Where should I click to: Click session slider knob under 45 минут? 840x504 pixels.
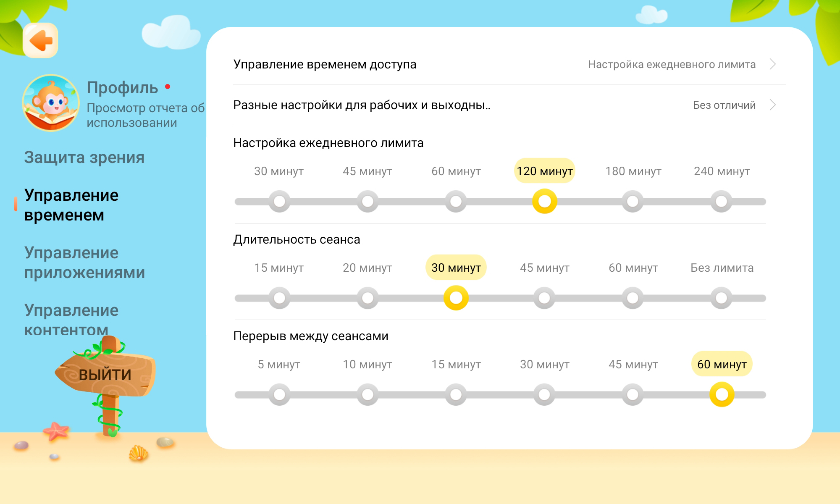[544, 298]
